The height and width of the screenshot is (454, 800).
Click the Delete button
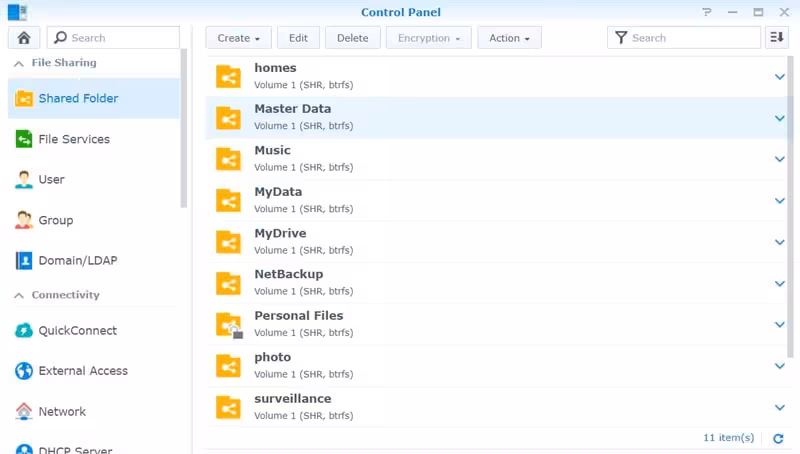(353, 38)
